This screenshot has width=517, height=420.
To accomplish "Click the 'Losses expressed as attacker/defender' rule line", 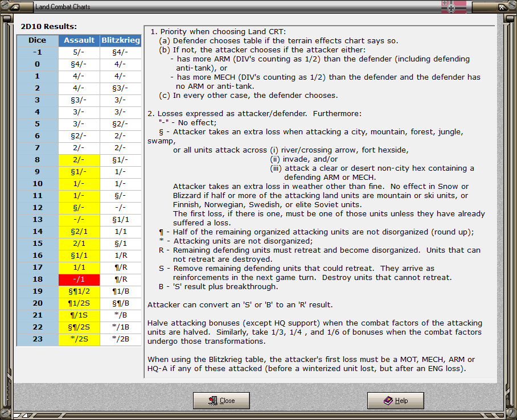I will point(255,114).
